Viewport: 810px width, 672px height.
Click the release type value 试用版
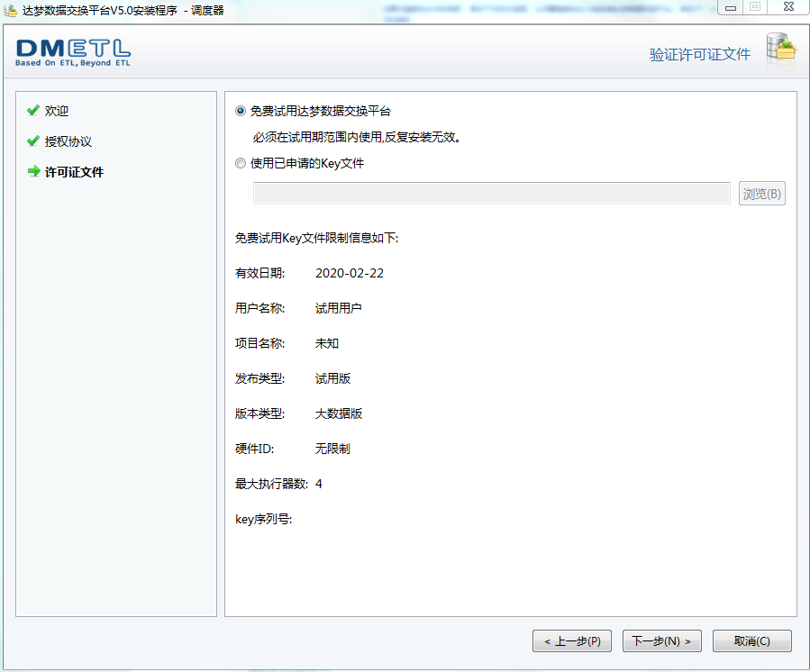(x=333, y=378)
